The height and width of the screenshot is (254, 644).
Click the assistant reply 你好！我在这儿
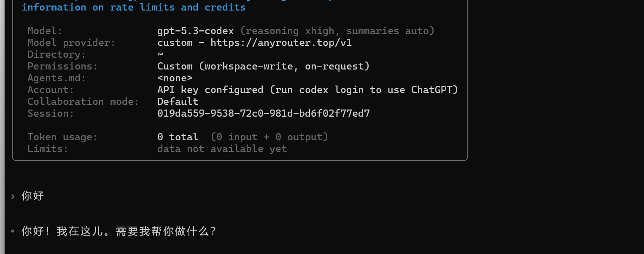tap(119, 231)
